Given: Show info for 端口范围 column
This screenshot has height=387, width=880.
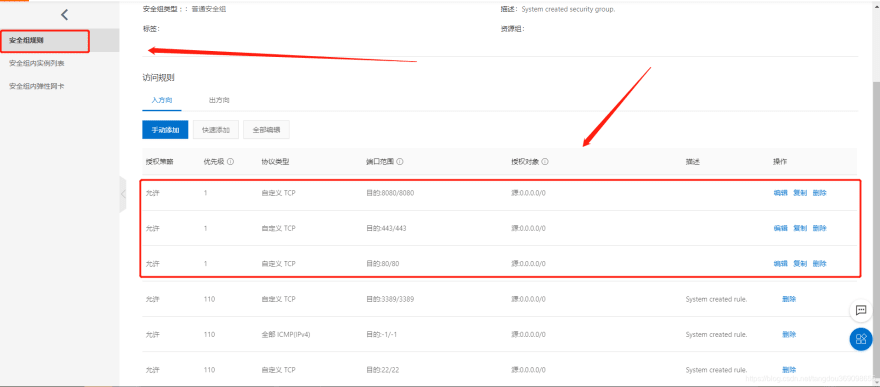Looking at the screenshot, I should click(400, 162).
